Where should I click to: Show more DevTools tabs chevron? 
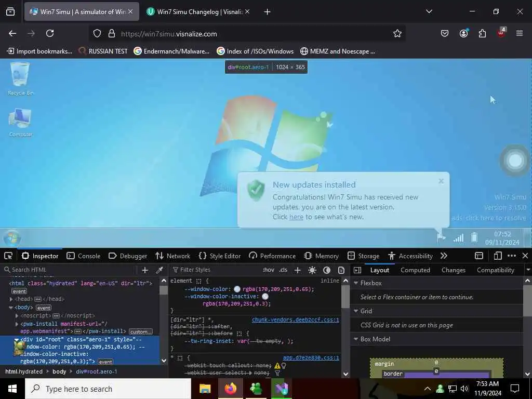(444, 256)
